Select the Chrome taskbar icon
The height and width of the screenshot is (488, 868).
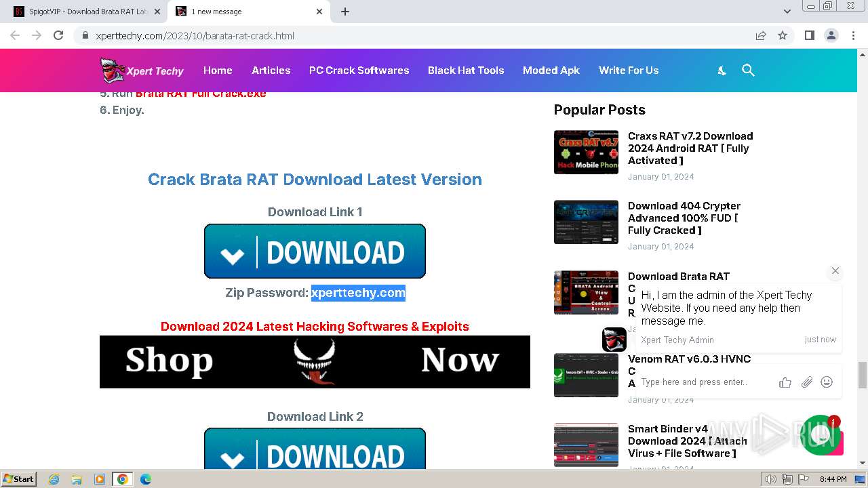[x=123, y=479]
